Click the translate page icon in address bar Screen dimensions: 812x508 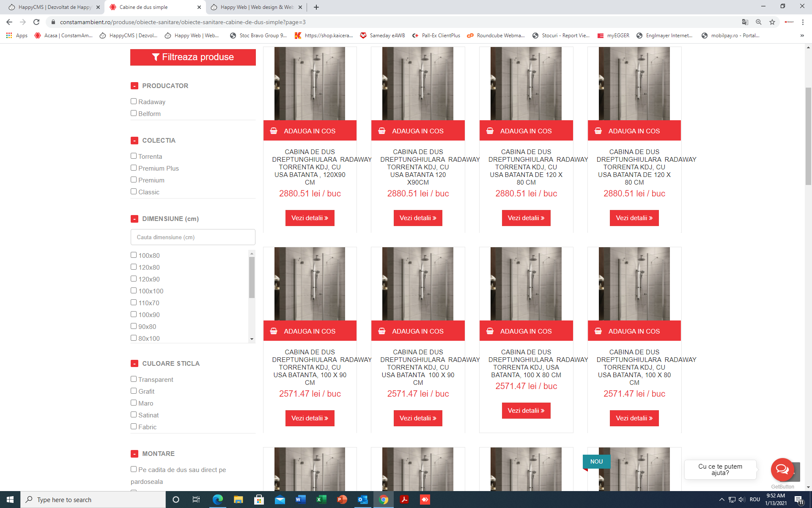tap(745, 22)
